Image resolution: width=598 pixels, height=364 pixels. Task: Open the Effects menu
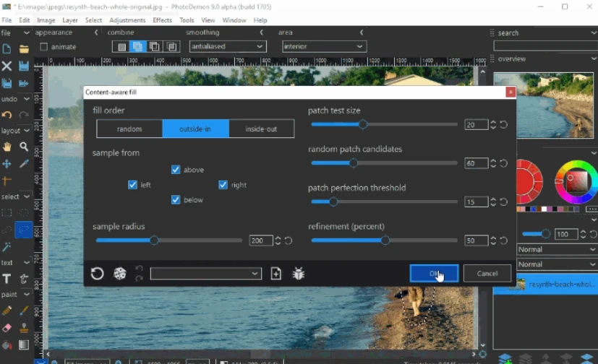pyautogui.click(x=162, y=20)
